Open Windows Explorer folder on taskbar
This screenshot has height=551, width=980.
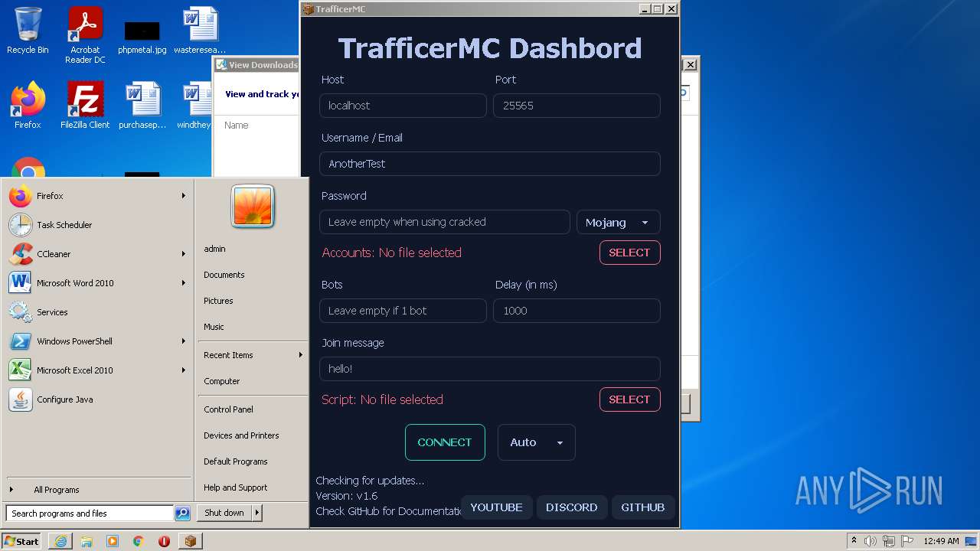(87, 541)
